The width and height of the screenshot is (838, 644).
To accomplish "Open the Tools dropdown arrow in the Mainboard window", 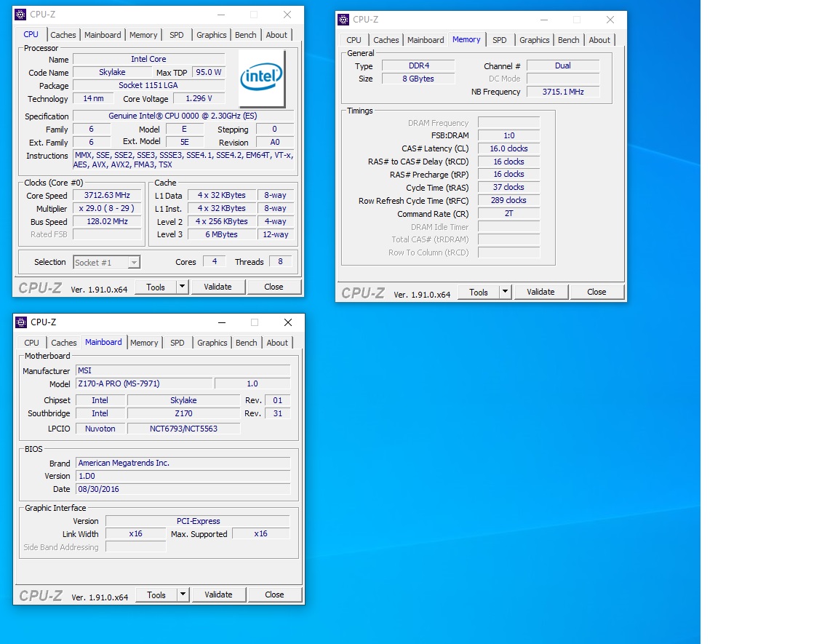I will [183, 595].
